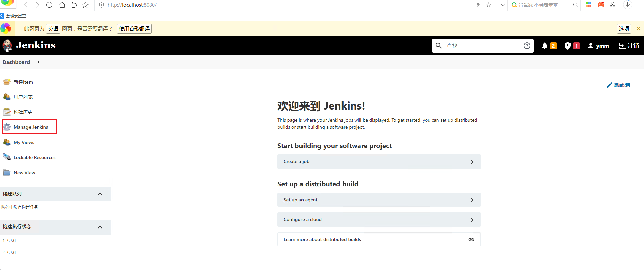Viewport: 644px width, 277px height.
Task: Click the browser undo-close-tab icon
Action: tap(74, 5)
